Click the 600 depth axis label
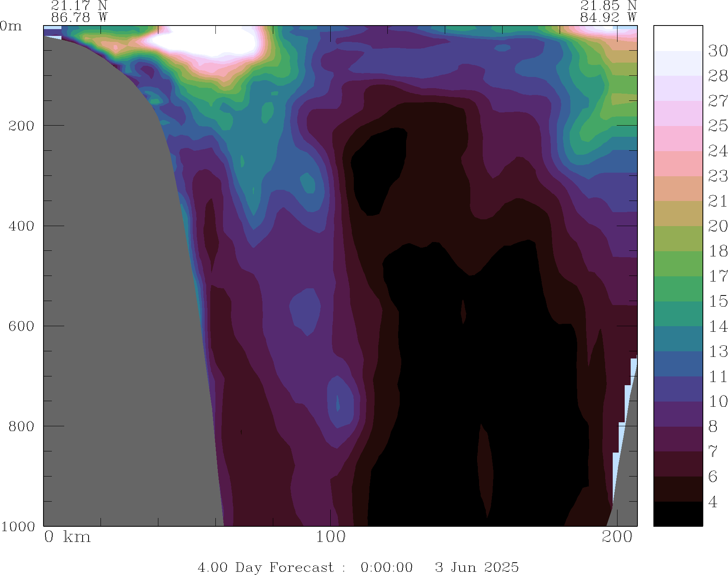The image size is (728, 575). (22, 326)
